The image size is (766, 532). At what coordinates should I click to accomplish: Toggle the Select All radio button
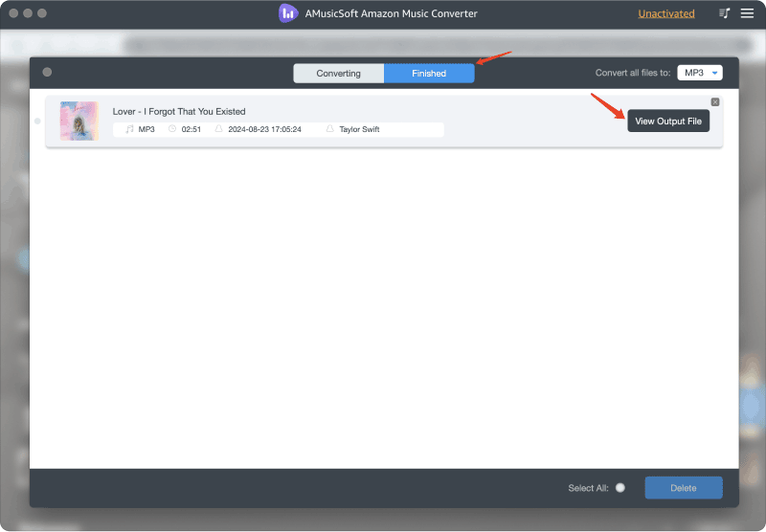click(x=620, y=488)
